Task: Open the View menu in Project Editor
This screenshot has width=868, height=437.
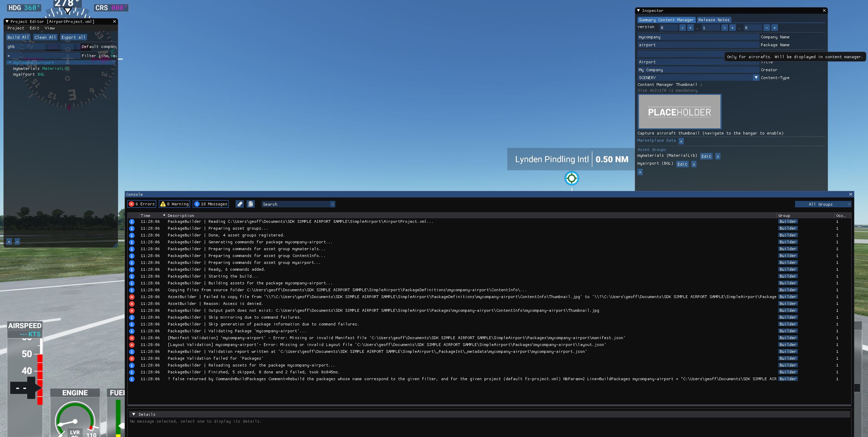Action: coord(50,28)
